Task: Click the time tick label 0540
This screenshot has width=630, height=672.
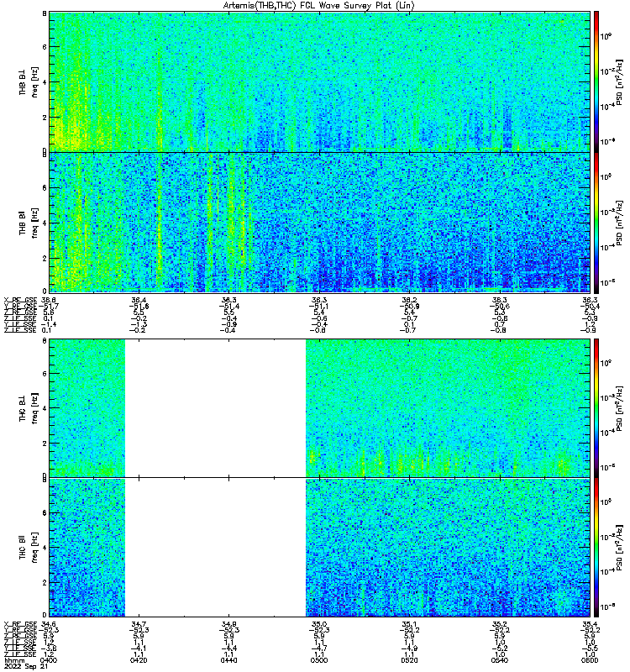Action: coord(500,660)
